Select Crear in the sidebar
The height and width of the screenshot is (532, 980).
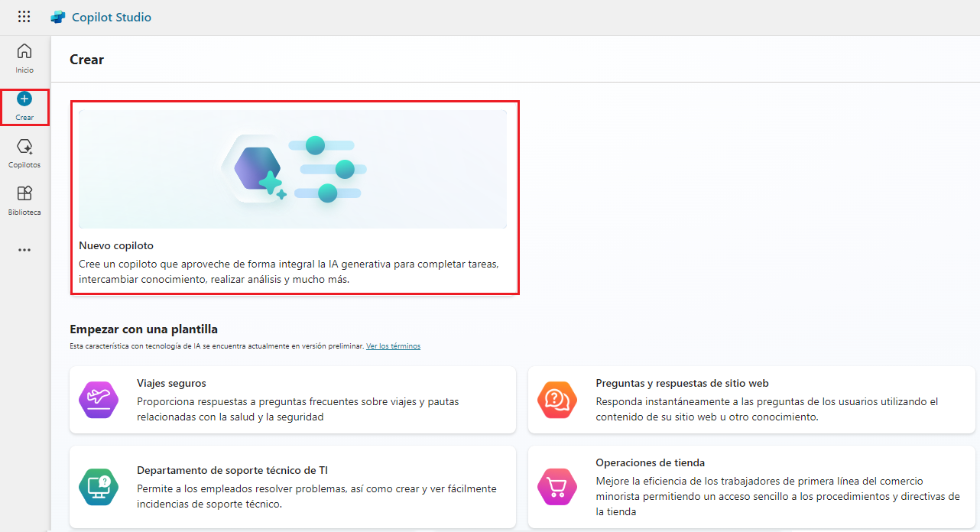24,106
